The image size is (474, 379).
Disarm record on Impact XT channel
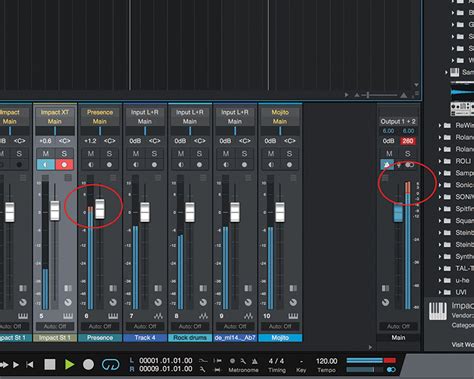[64, 164]
